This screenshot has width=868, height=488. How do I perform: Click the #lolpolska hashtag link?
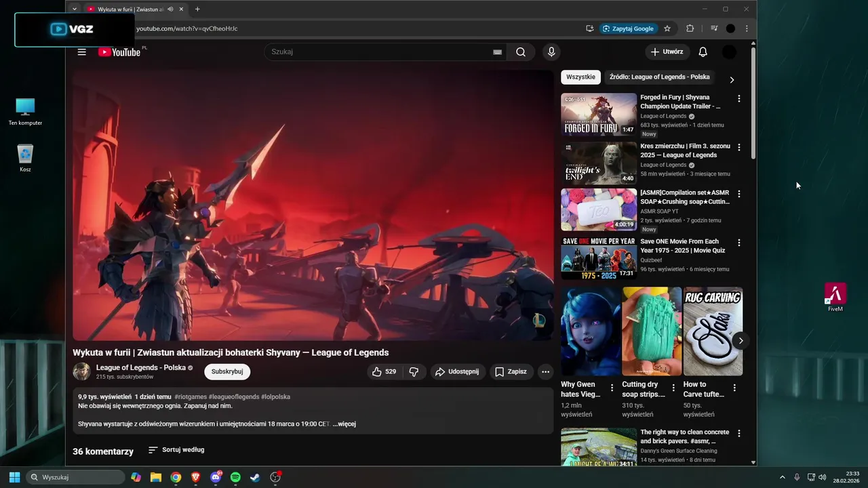[275, 397]
